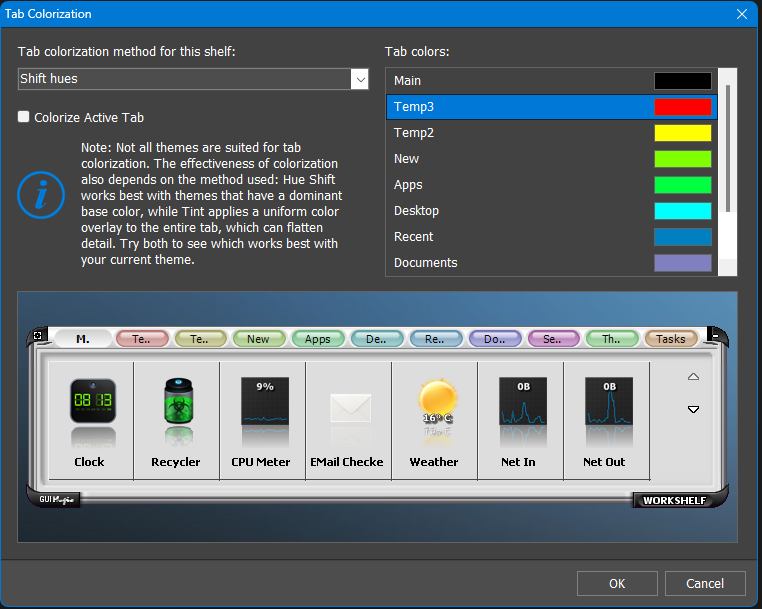Screen dimensions: 762x609
Task: Select the Recycler bin icon
Action: tap(176, 402)
